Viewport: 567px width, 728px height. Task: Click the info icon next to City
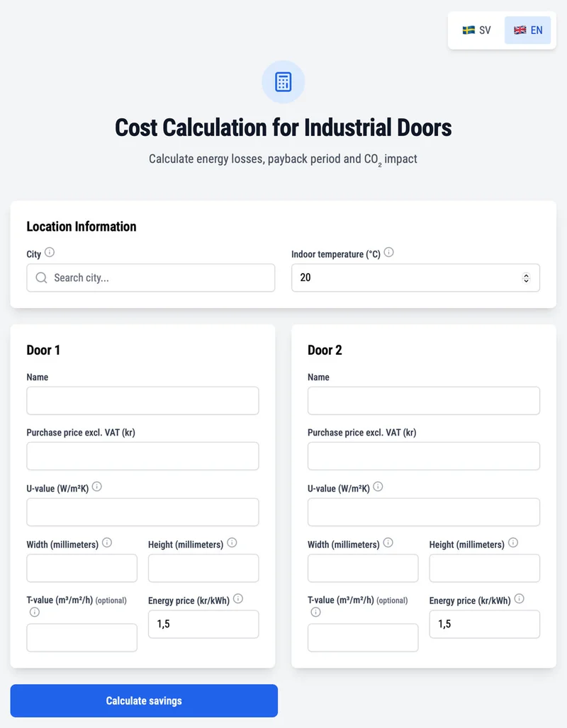point(49,253)
